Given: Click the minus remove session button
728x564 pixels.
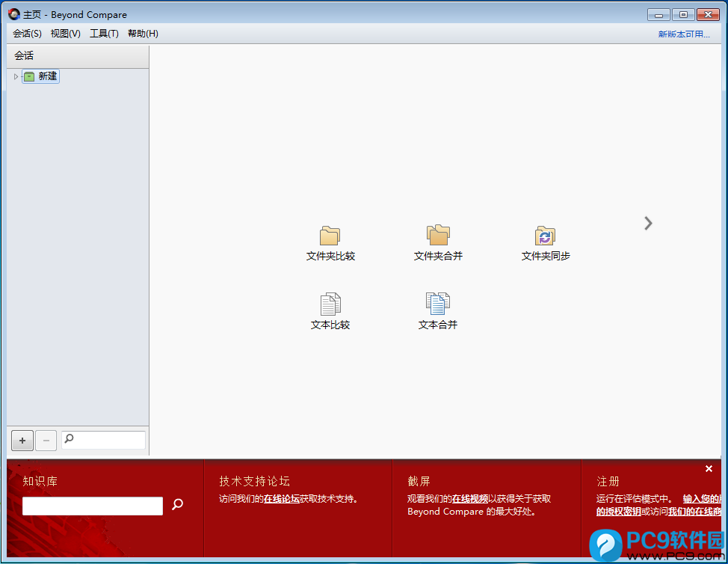Looking at the screenshot, I should coord(46,441).
